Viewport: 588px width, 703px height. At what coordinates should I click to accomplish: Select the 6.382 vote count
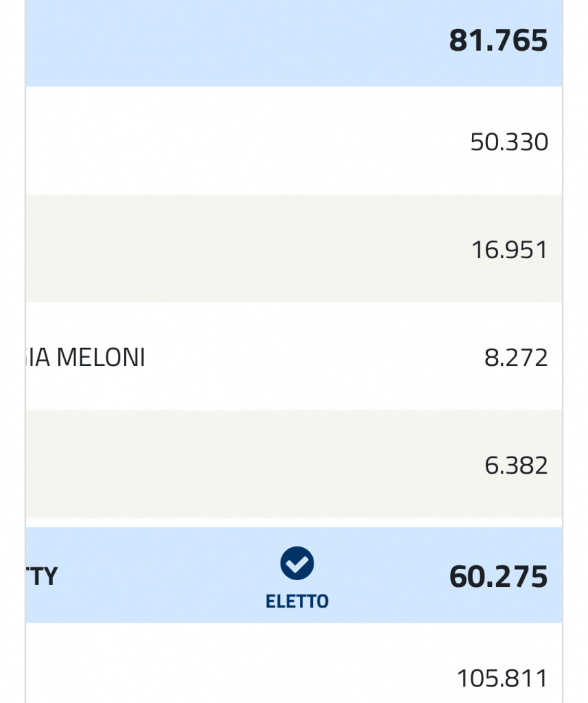coord(516,465)
